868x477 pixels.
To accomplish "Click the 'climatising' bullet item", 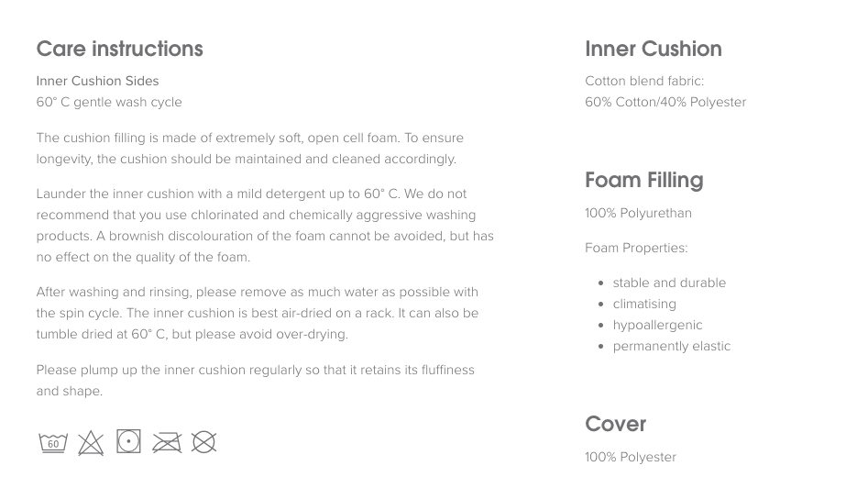I will pos(644,304).
